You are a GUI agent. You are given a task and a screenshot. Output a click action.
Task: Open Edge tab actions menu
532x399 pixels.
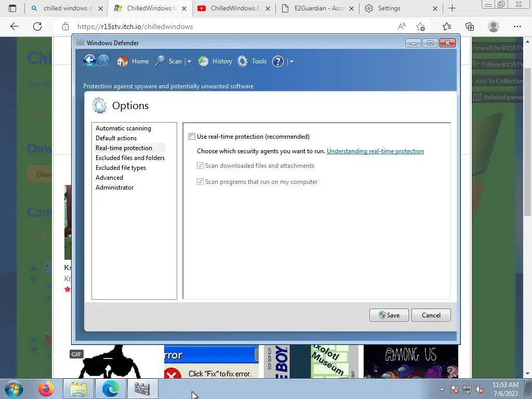(x=12, y=8)
